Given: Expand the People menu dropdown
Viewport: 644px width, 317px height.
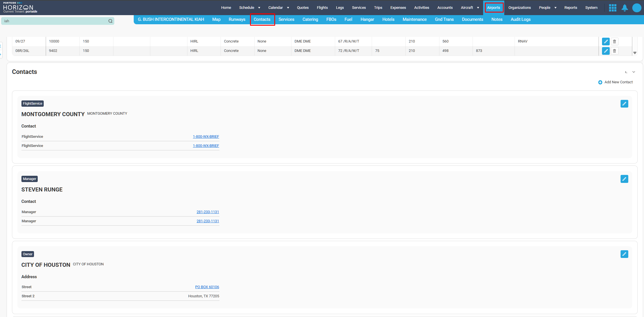Looking at the screenshot, I should coord(555,8).
